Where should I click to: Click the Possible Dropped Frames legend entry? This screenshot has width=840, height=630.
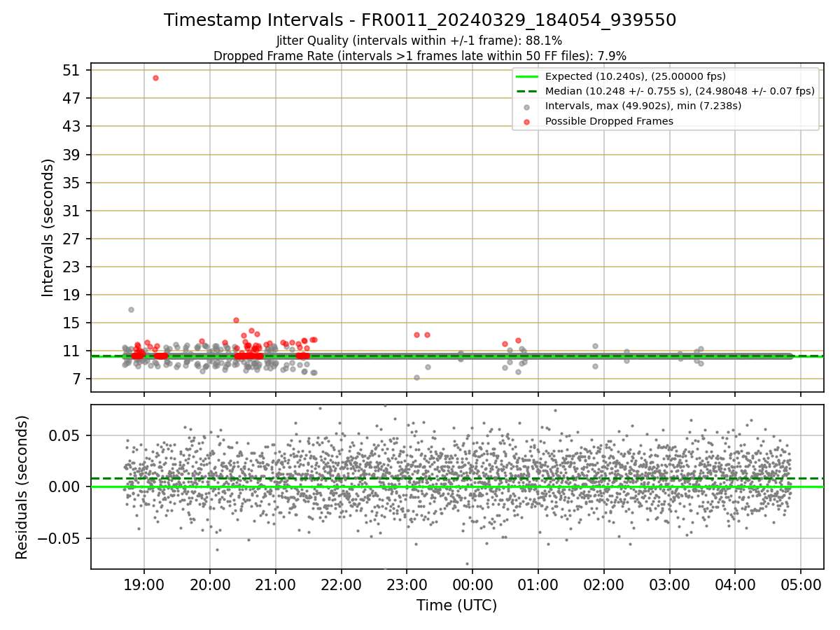point(609,121)
